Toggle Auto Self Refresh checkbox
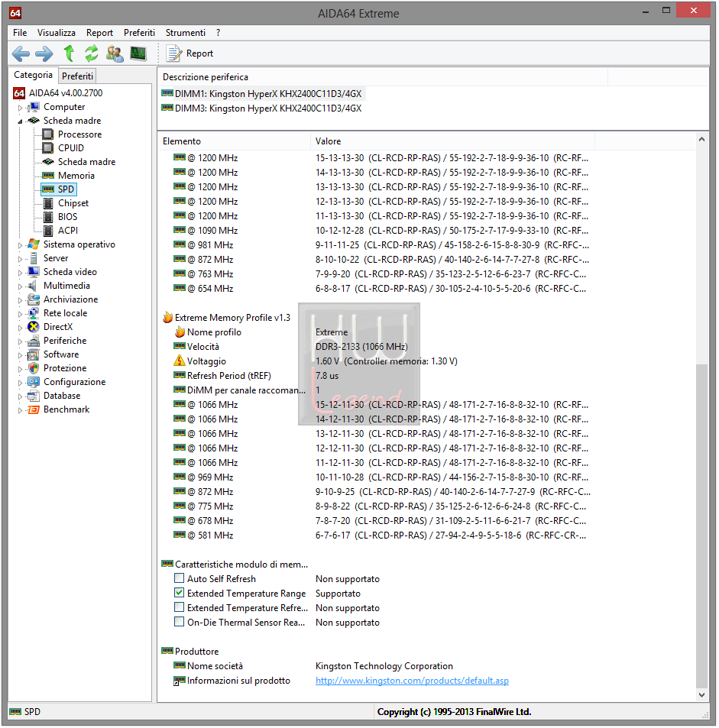 pos(180,578)
